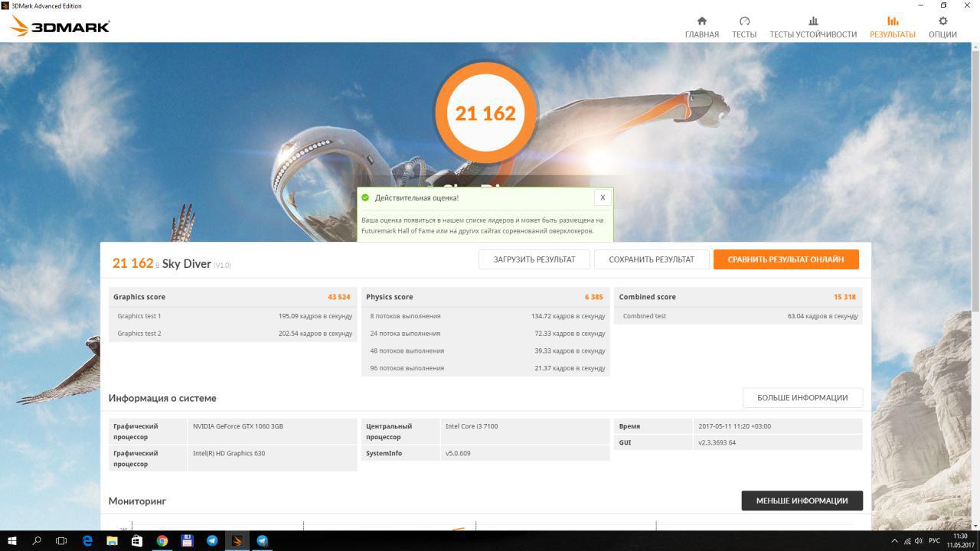The height and width of the screenshot is (551, 980).
Task: Click the 96 потоков выполнения row
Action: pyautogui.click(x=485, y=368)
